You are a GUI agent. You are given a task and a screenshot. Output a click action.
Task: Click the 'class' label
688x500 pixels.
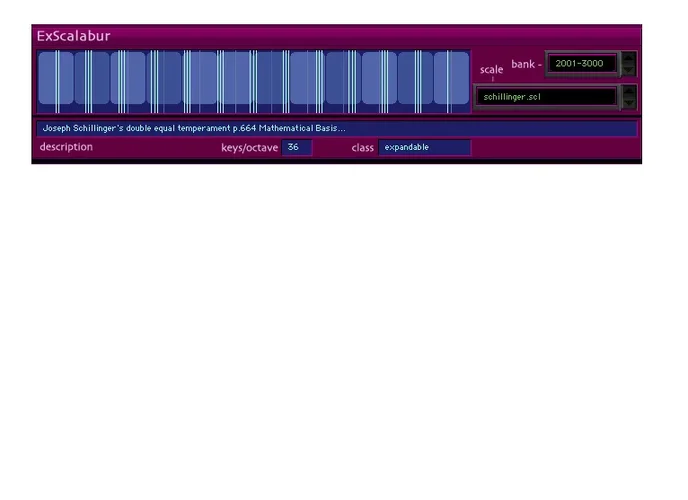click(x=362, y=148)
